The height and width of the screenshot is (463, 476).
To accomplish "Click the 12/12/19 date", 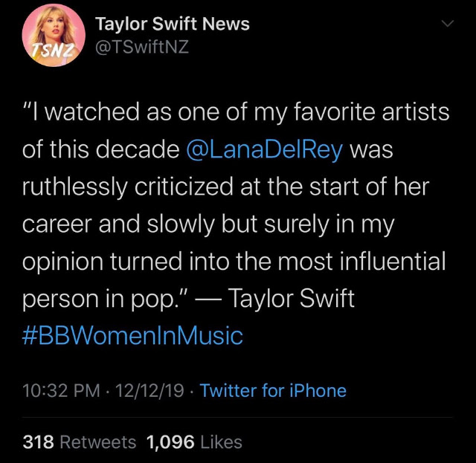I will pyautogui.click(x=149, y=390).
